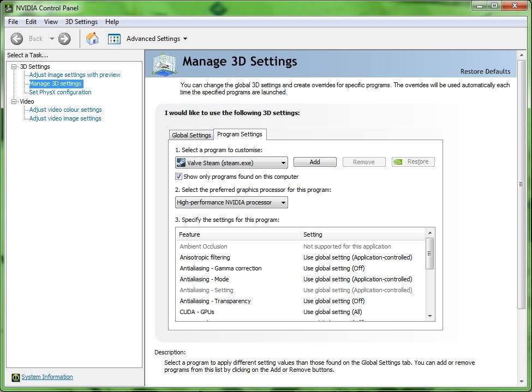Open the View menu
Image resolution: width=532 pixels, height=392 pixels.
[x=51, y=22]
